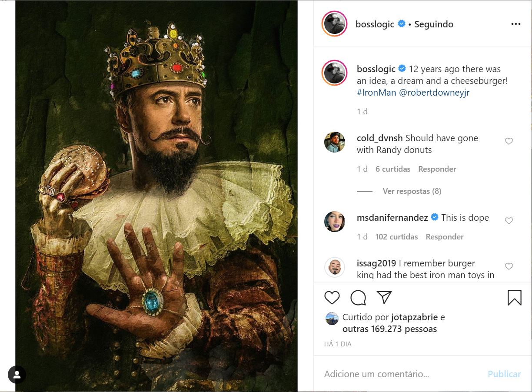This screenshot has width=532, height=392.
Task: Expand Ver respostas (8) replies
Action: (412, 191)
